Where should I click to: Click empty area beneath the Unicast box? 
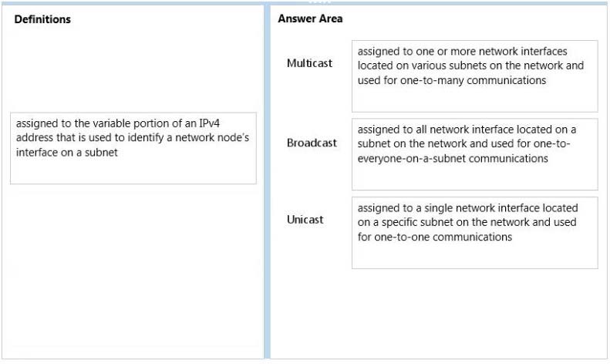coord(474,311)
